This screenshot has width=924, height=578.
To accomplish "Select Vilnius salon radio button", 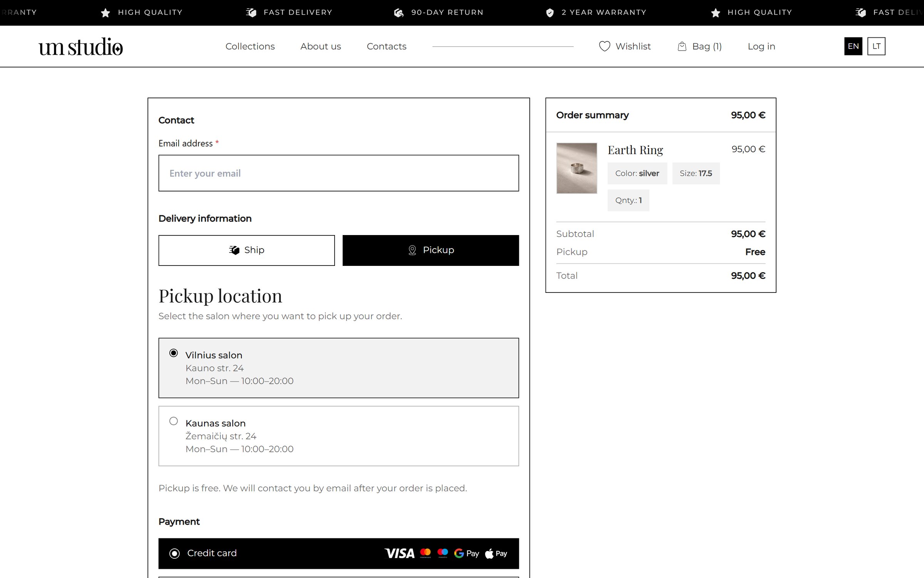I will pyautogui.click(x=174, y=353).
